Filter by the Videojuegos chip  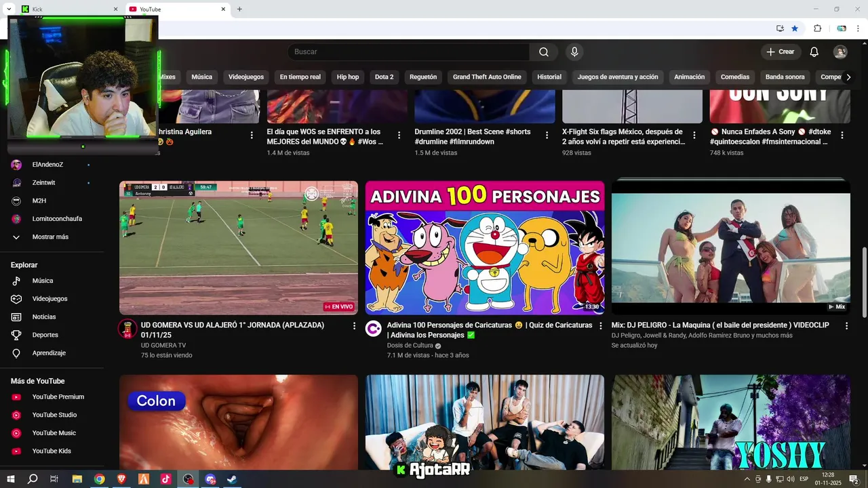(246, 77)
